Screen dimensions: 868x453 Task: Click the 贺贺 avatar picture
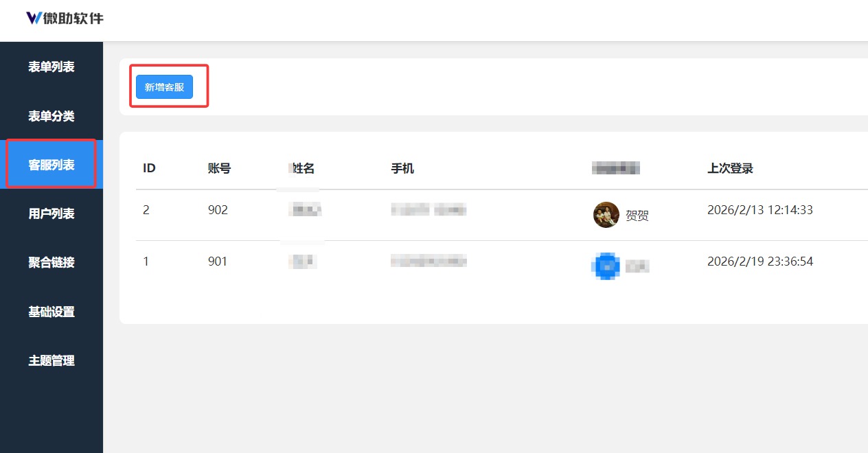coord(606,215)
